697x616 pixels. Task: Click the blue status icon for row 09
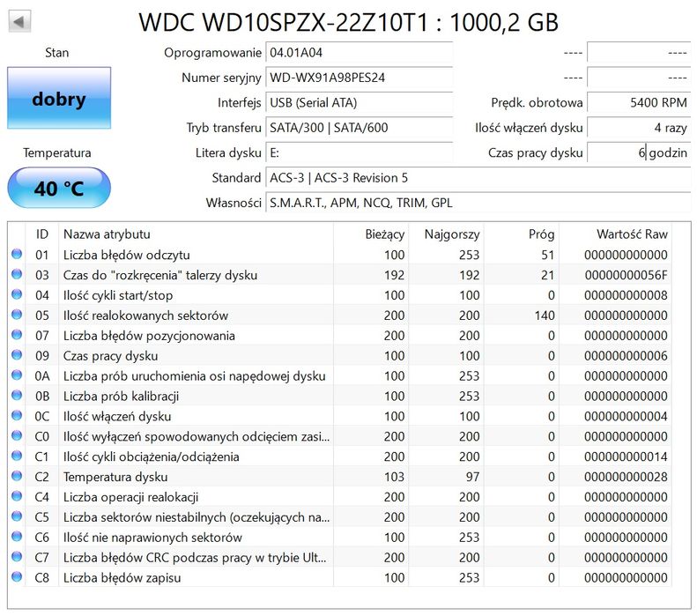coord(17,354)
